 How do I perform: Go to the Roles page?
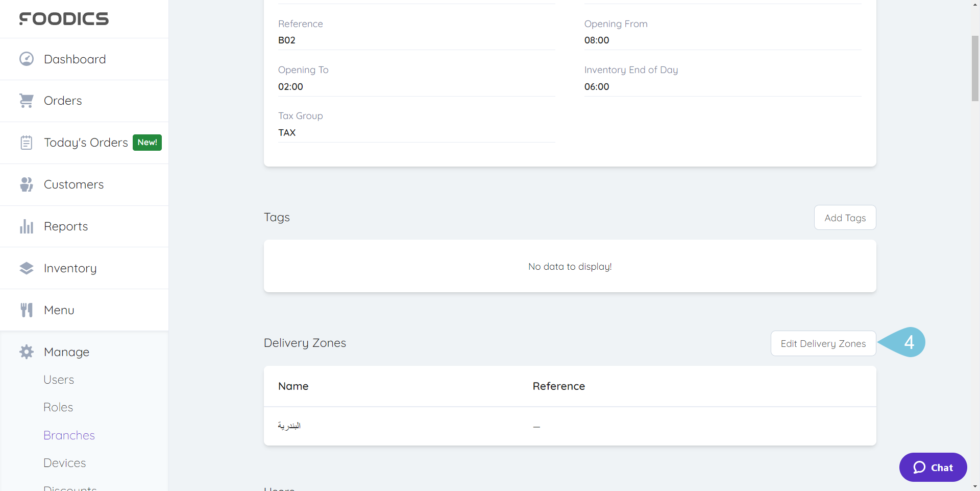(58, 407)
